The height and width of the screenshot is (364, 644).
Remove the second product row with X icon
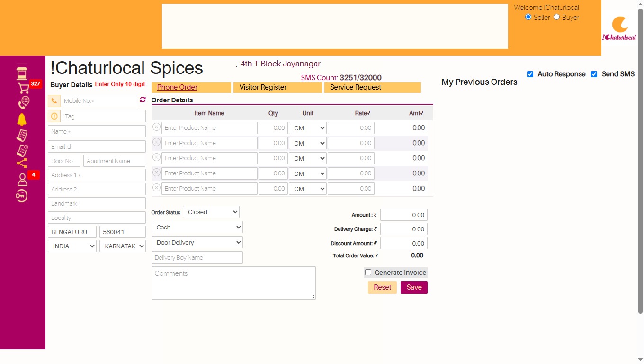tap(156, 142)
